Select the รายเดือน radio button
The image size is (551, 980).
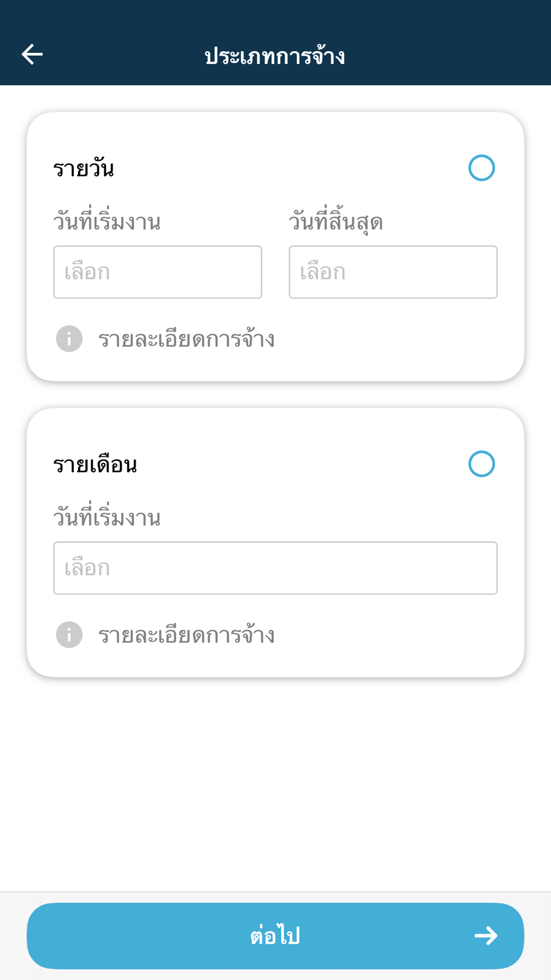coord(482,464)
